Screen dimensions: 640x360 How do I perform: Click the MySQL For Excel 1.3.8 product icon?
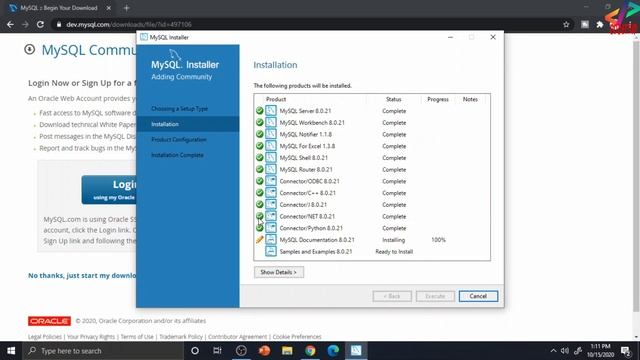coord(271,146)
